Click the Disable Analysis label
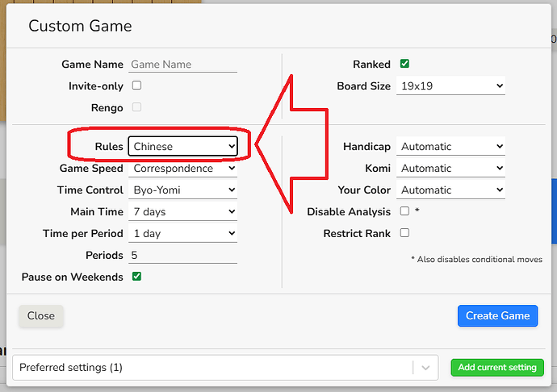Screen dimensions: 557x392 point(349,211)
